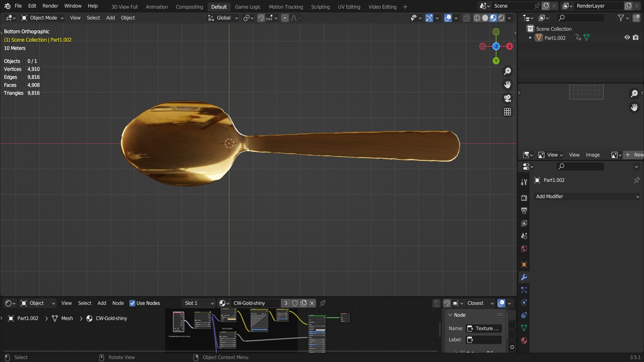Open the World properties tab

(x=524, y=249)
